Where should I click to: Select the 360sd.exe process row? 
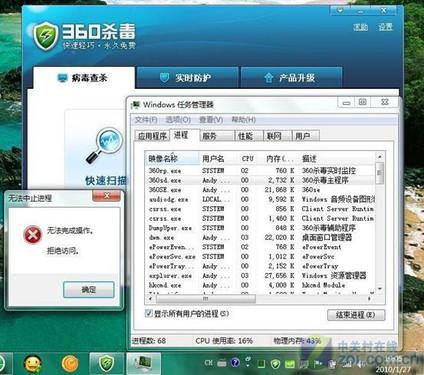[260, 180]
